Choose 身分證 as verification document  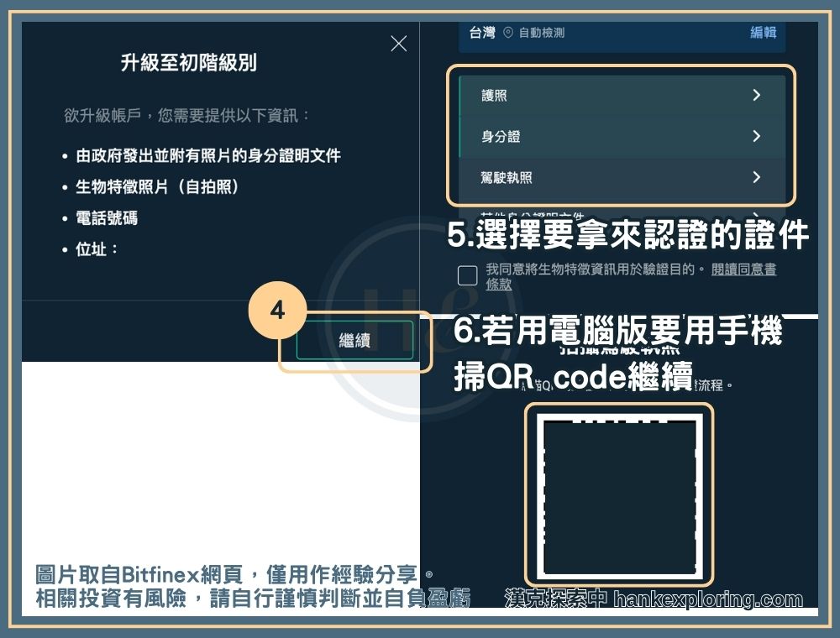[622, 137]
